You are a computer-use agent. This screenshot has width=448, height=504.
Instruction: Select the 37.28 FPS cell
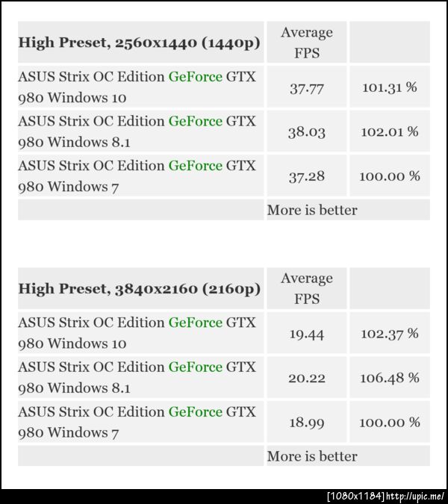306,177
